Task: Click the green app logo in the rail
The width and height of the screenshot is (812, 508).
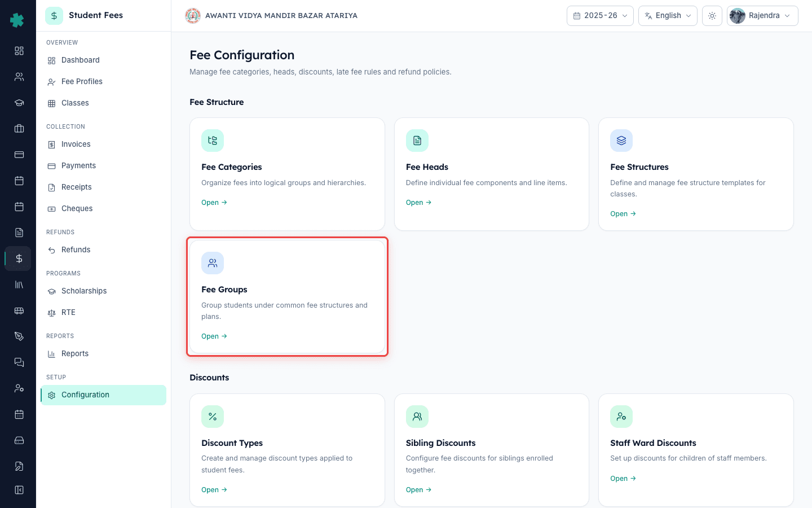Action: 17,20
